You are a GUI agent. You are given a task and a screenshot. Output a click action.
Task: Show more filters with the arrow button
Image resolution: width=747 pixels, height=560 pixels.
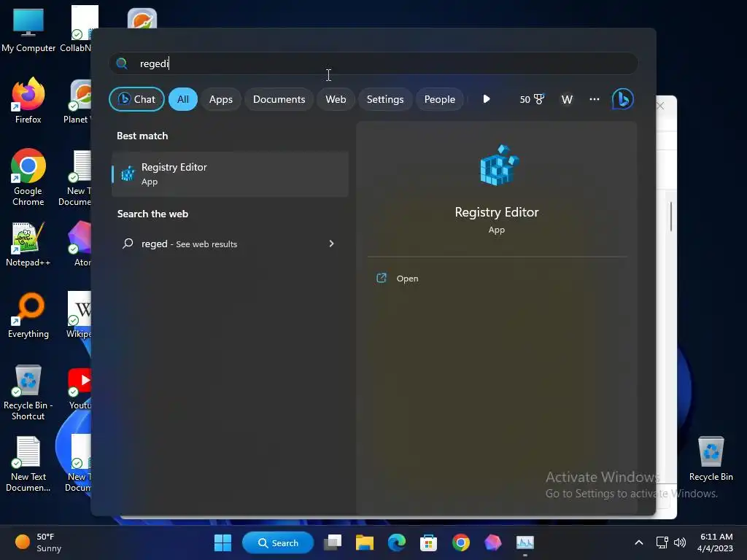[487, 99]
